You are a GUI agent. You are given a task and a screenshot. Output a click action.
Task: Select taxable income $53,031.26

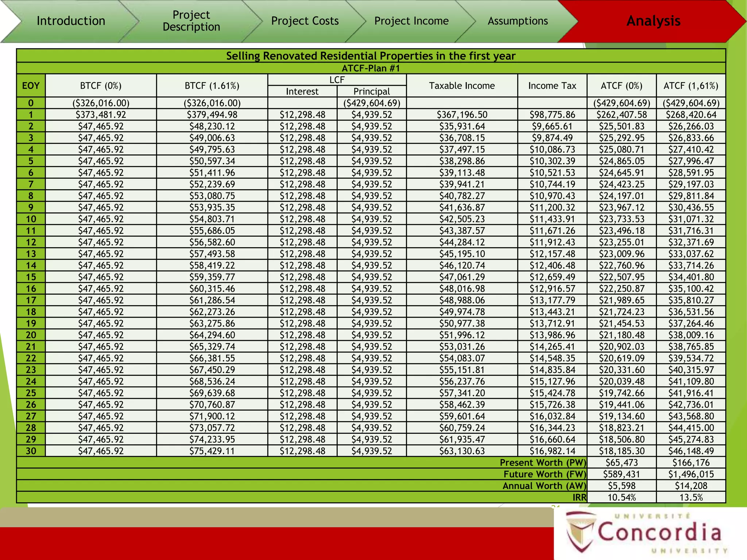(x=462, y=346)
